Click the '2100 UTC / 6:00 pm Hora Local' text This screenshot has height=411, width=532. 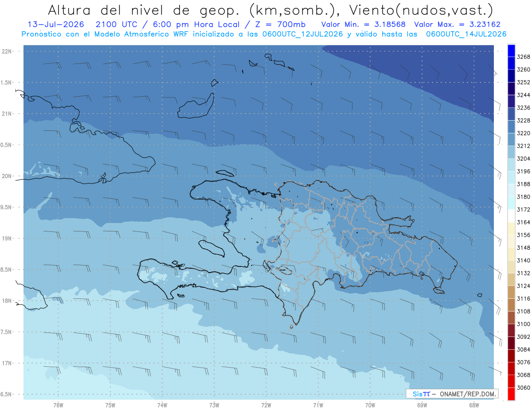[x=168, y=24]
